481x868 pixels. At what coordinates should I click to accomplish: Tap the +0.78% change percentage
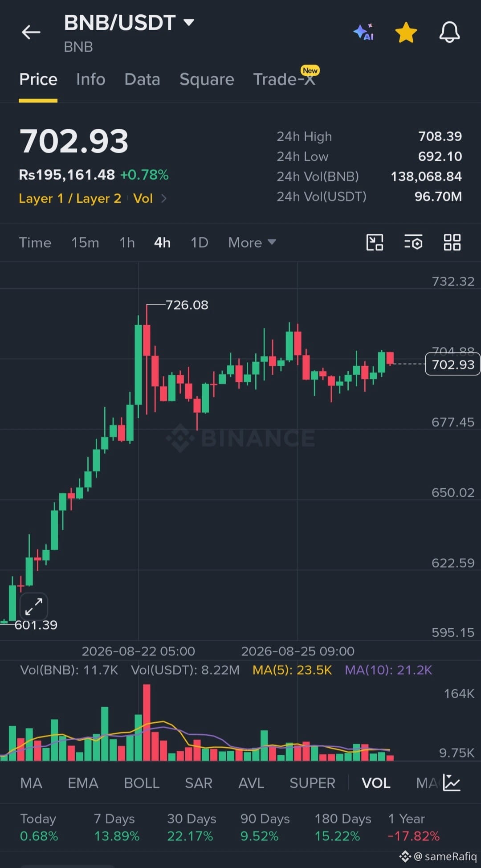pyautogui.click(x=144, y=175)
